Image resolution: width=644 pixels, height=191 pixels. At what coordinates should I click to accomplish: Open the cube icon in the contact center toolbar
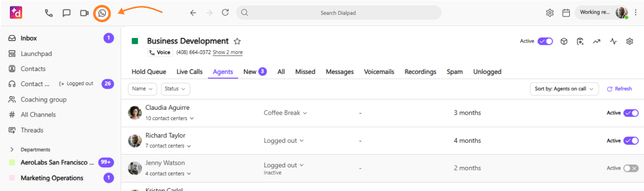pyautogui.click(x=564, y=41)
